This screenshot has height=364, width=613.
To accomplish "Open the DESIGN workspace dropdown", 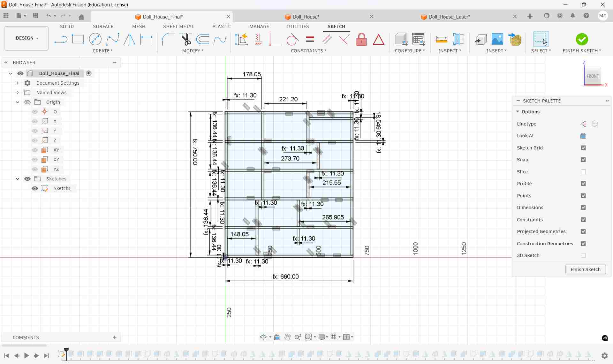I will [x=26, y=38].
